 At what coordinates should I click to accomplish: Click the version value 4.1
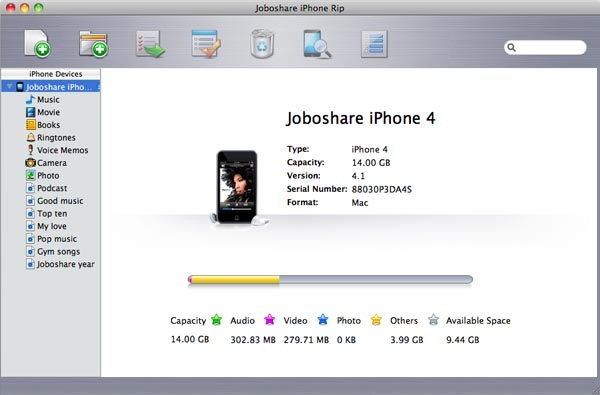click(x=358, y=176)
